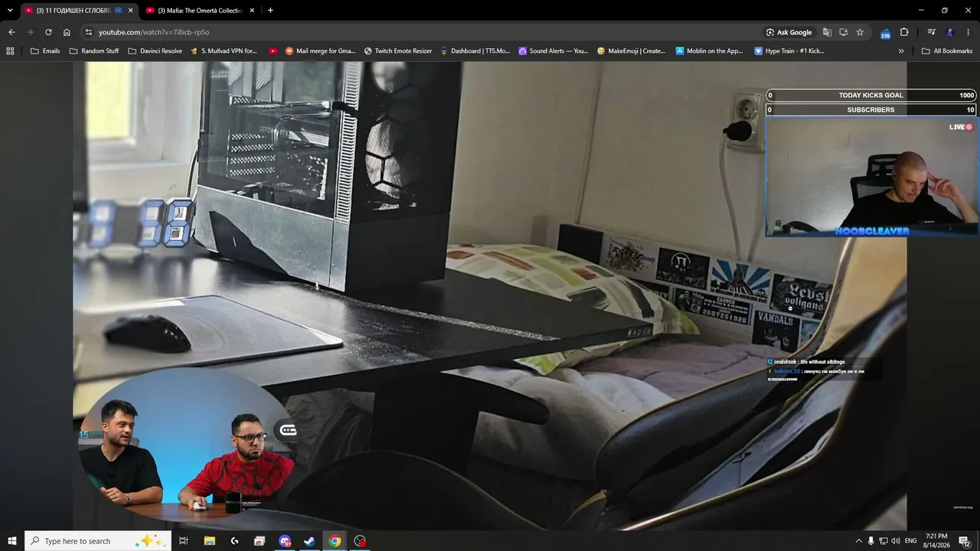Screen dimensions: 980x551
Task: Open Google Chrome taskbar icon
Action: click(x=335, y=541)
